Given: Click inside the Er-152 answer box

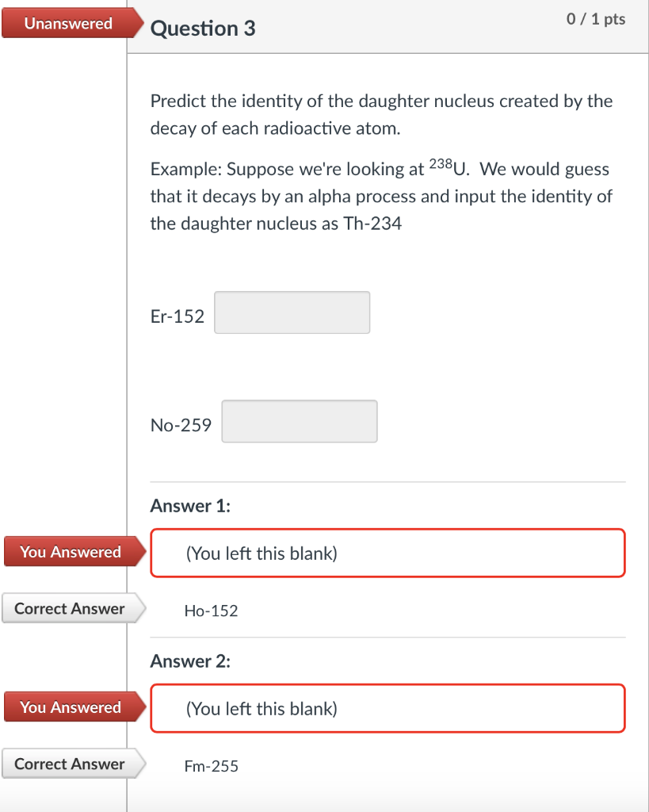Looking at the screenshot, I should pyautogui.click(x=292, y=312).
